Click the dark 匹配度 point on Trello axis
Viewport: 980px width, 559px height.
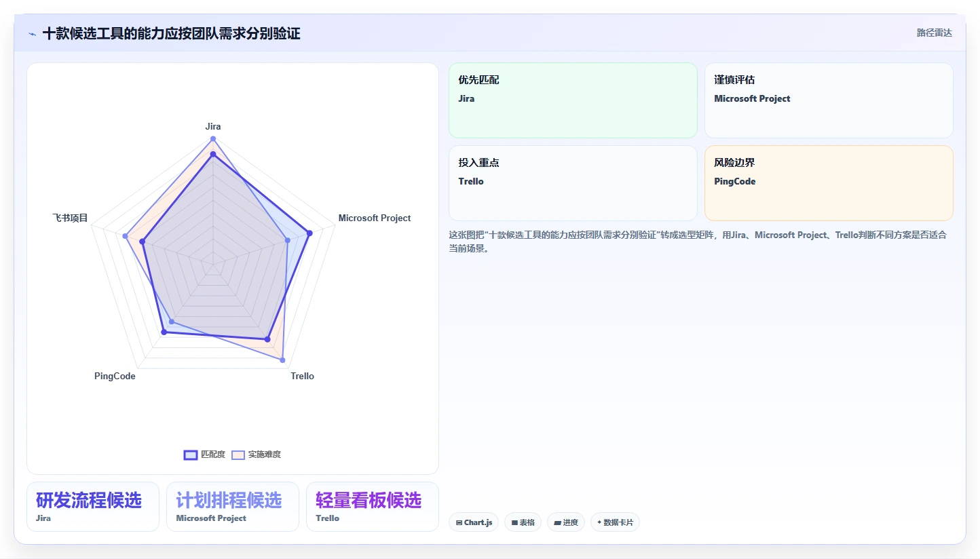tap(267, 339)
